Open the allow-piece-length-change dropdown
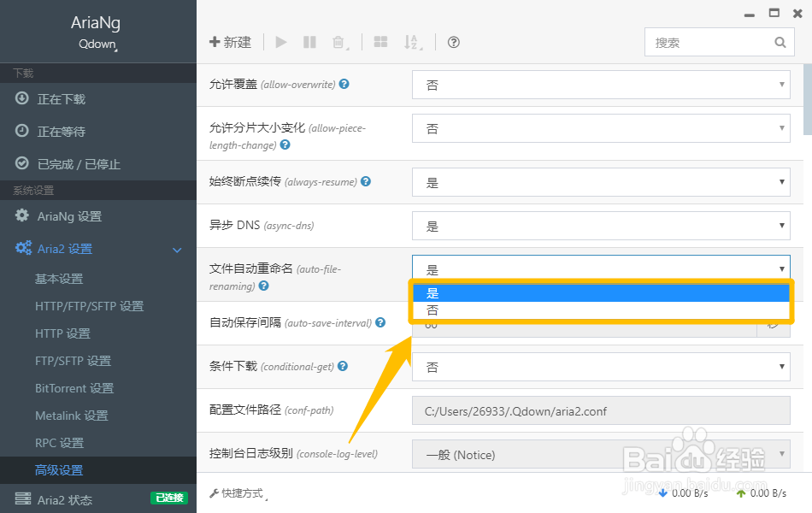Screen dimensions: 812x513 click(601, 128)
